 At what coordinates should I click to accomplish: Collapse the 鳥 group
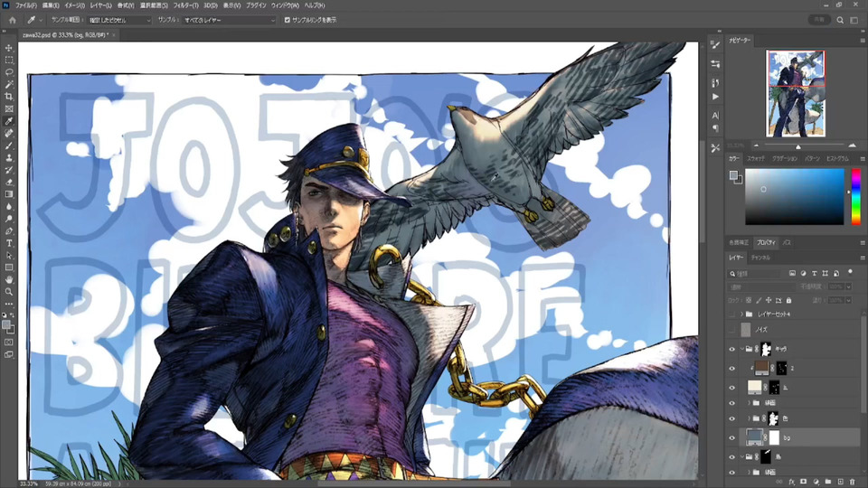click(741, 457)
